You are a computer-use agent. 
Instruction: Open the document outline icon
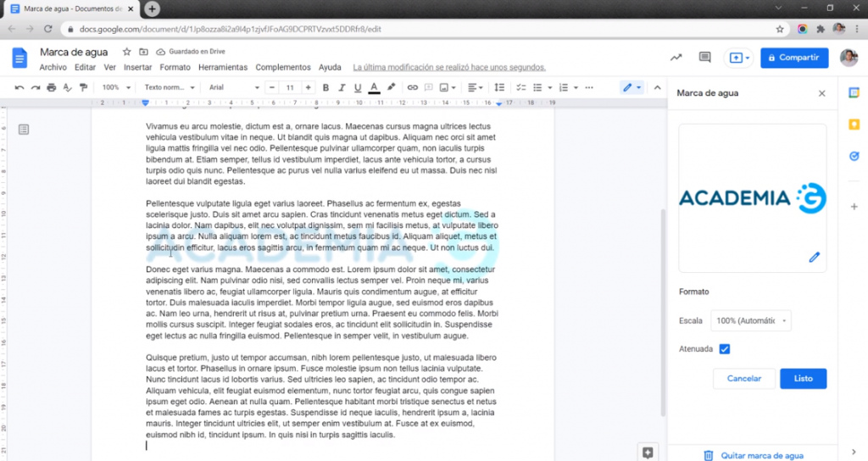point(24,129)
